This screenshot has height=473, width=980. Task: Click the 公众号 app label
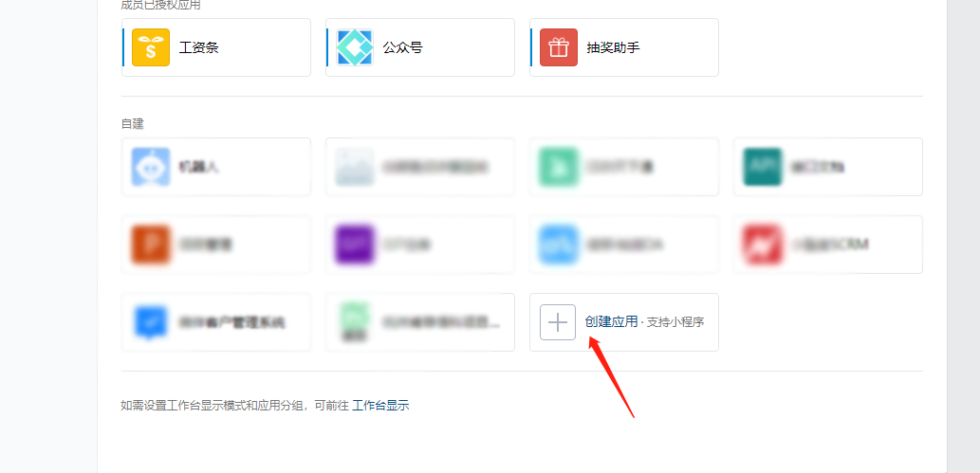(402, 47)
